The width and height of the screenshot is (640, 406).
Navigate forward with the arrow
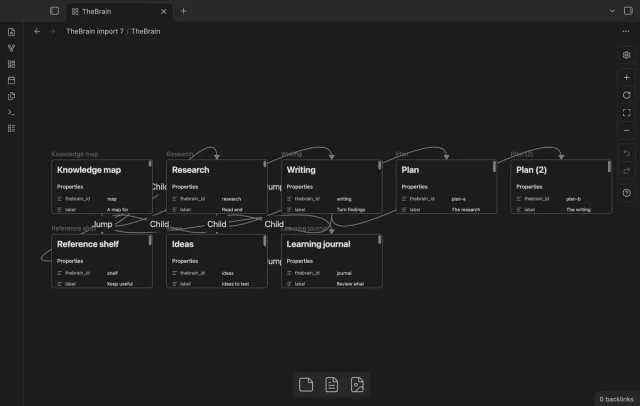tap(52, 31)
